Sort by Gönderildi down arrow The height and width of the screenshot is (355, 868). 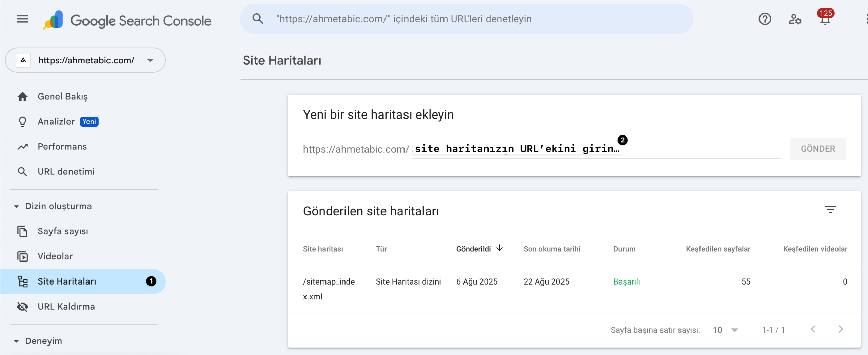(x=499, y=248)
